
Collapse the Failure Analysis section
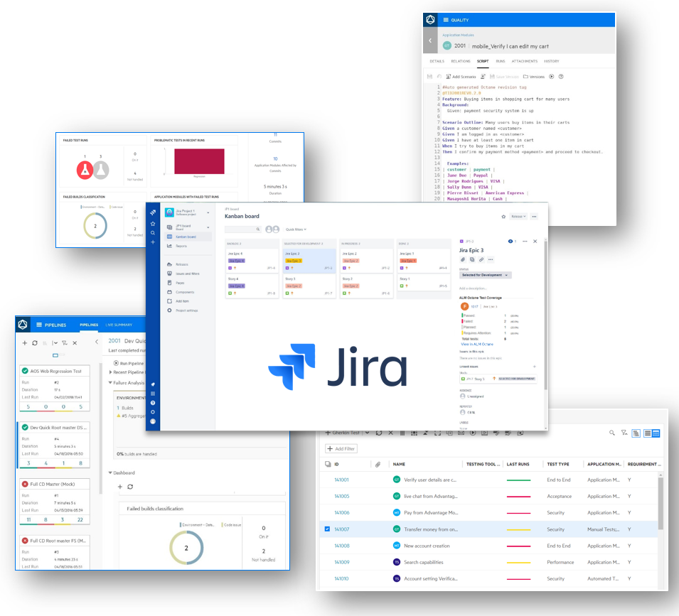(x=110, y=382)
